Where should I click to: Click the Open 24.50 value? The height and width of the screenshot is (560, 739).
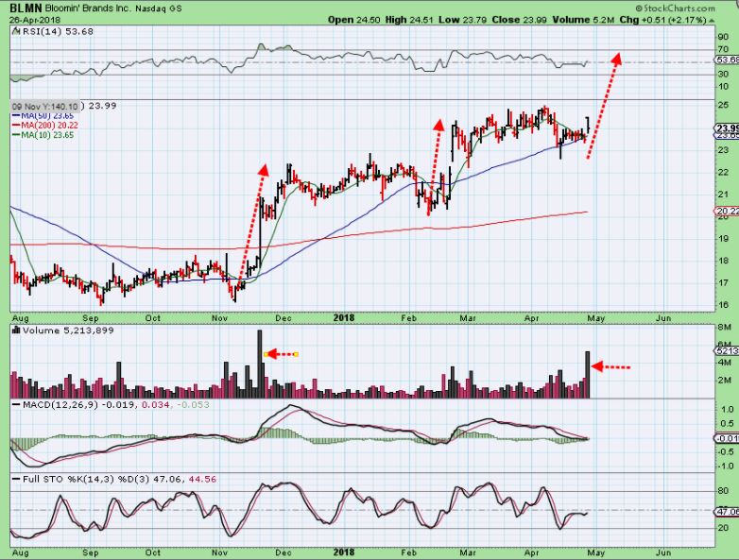pyautogui.click(x=354, y=20)
